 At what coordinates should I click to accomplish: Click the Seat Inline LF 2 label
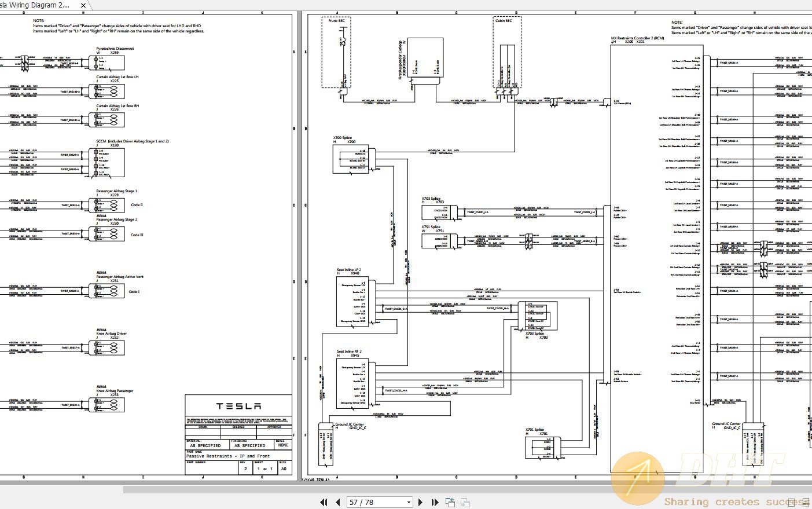click(349, 270)
